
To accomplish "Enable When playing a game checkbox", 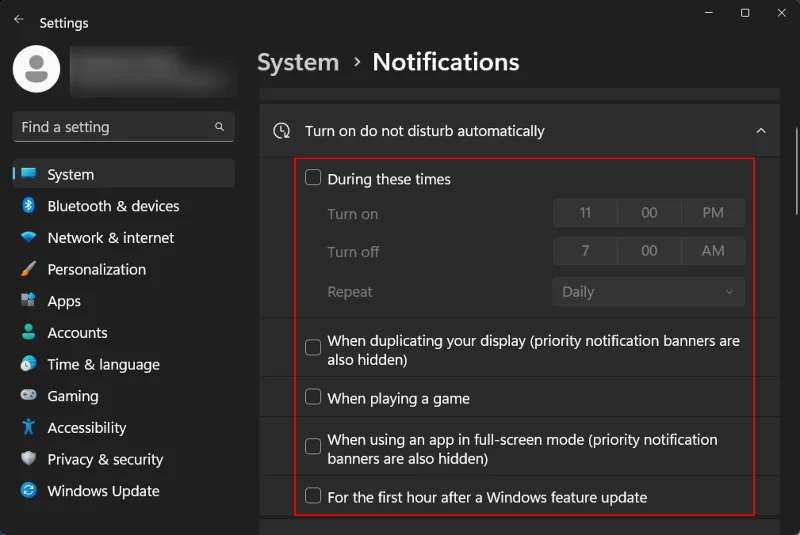I will point(313,396).
